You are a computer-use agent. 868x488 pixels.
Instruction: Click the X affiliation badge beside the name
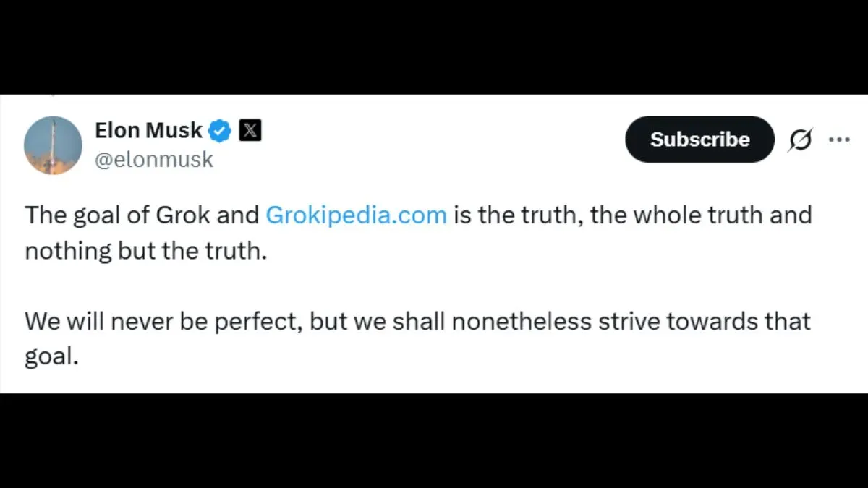(250, 131)
